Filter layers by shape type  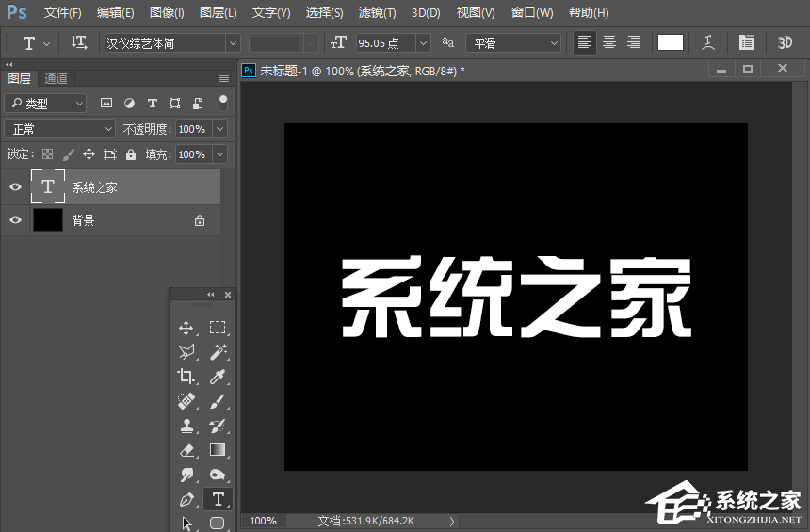(175, 104)
